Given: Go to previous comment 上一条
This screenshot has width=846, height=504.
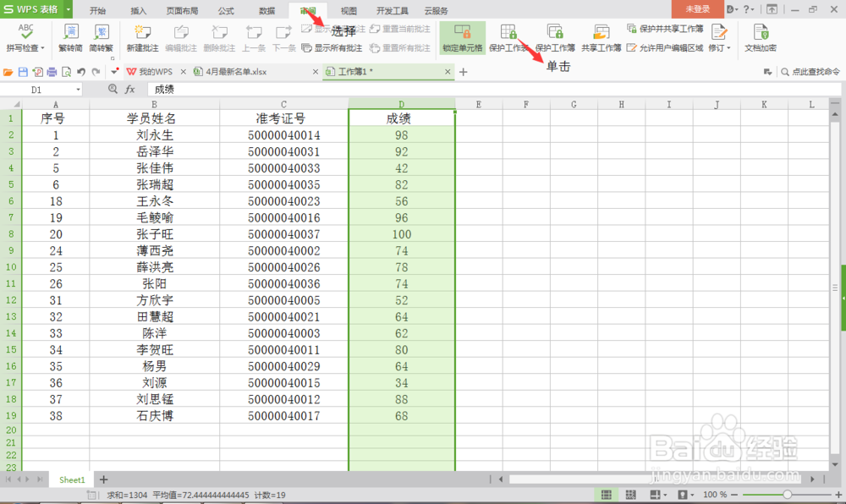Looking at the screenshot, I should (x=253, y=38).
